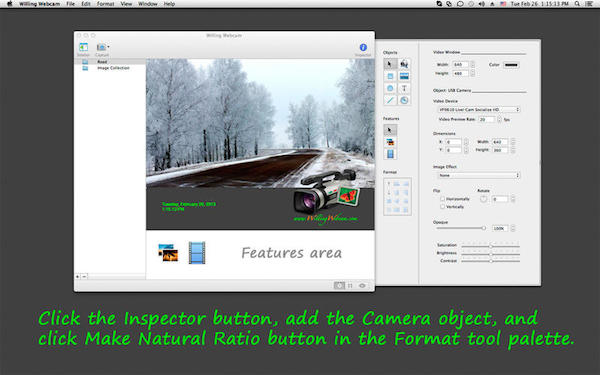
Task: Enable Flip Vertically checkbox
Action: 442,207
